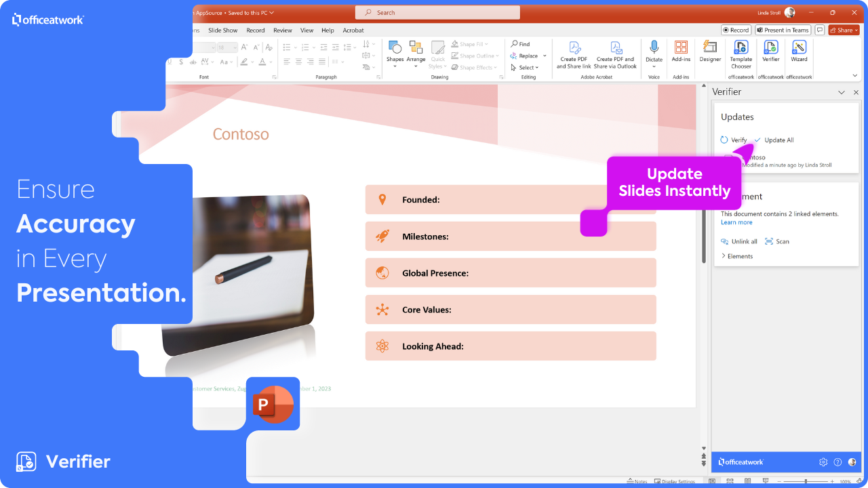Open the font size combo box
The image size is (868, 488).
[x=226, y=47]
